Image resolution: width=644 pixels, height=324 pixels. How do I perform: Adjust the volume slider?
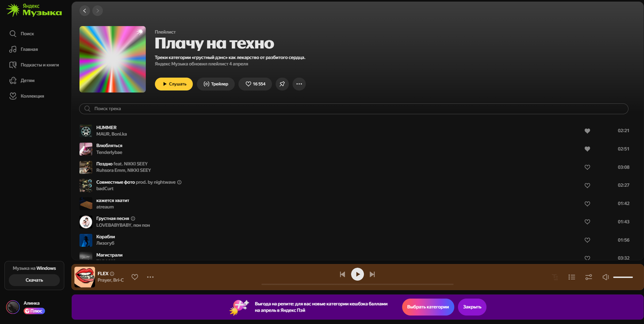623,277
